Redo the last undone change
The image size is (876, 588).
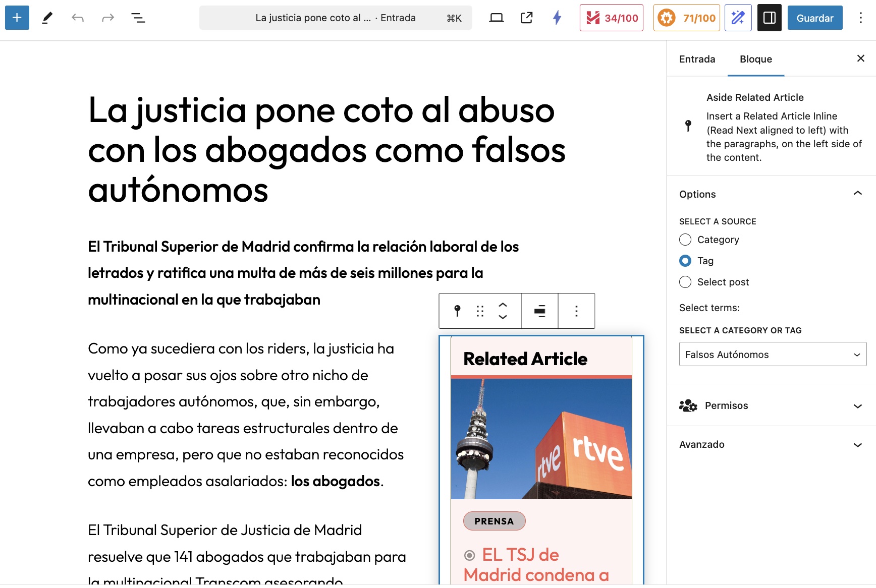point(107,18)
